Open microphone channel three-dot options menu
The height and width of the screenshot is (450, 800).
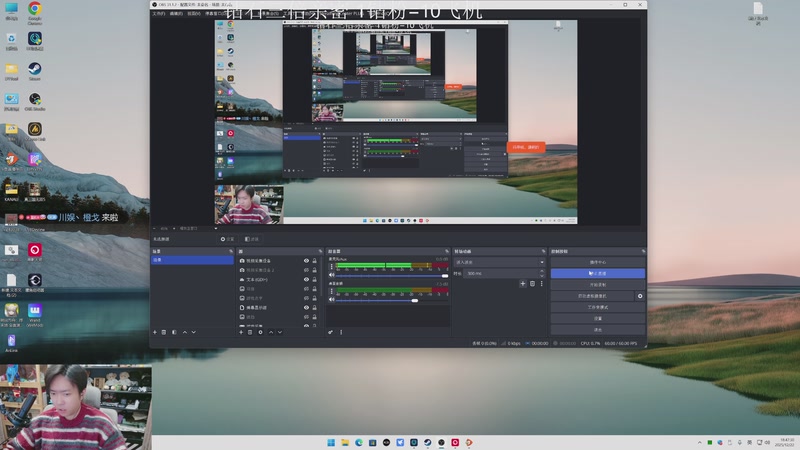pos(332,266)
